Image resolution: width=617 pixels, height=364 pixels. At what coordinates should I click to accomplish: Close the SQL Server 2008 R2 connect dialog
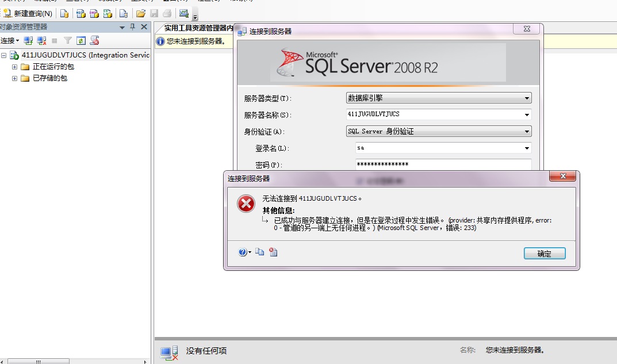tap(527, 29)
